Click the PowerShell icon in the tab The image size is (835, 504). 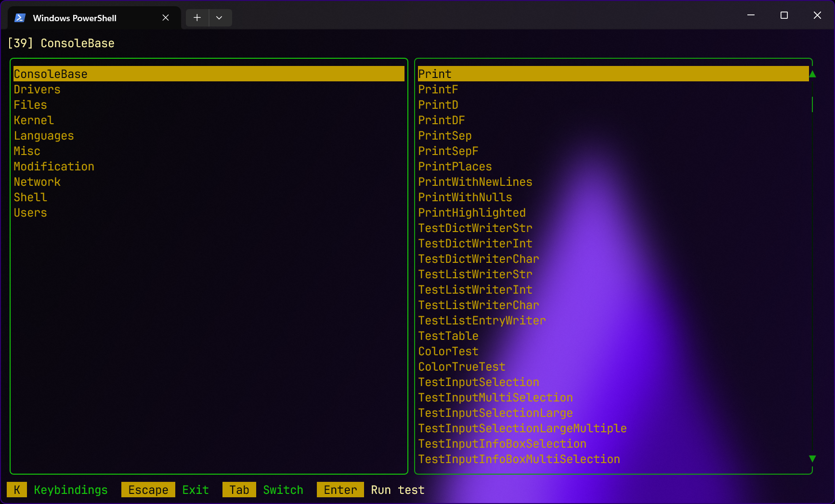(20, 18)
